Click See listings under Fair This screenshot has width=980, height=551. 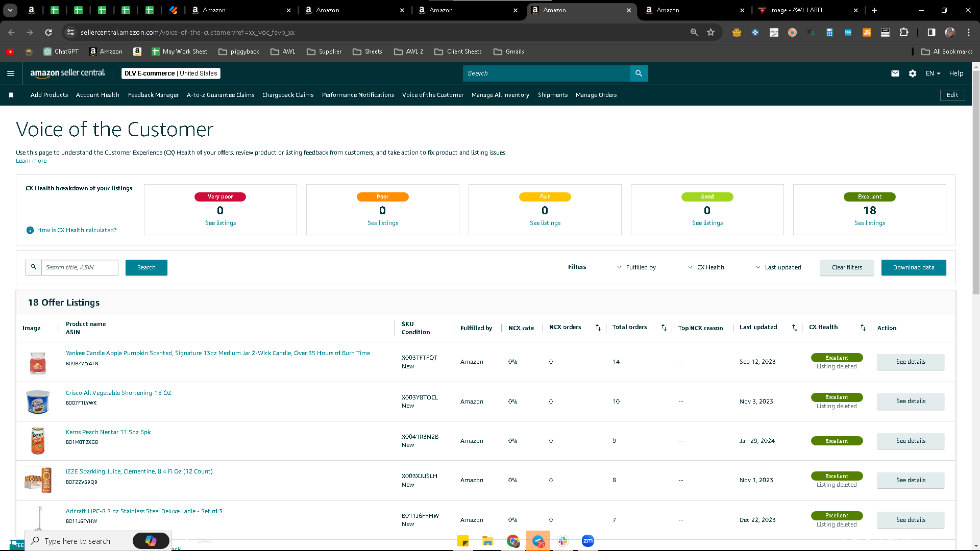coord(545,223)
